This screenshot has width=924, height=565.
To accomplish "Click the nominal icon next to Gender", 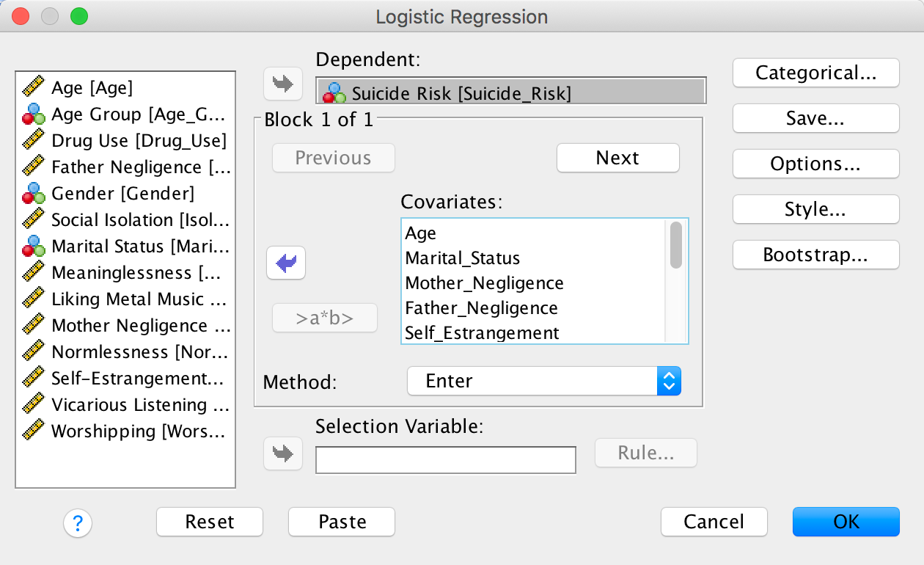I will [34, 194].
